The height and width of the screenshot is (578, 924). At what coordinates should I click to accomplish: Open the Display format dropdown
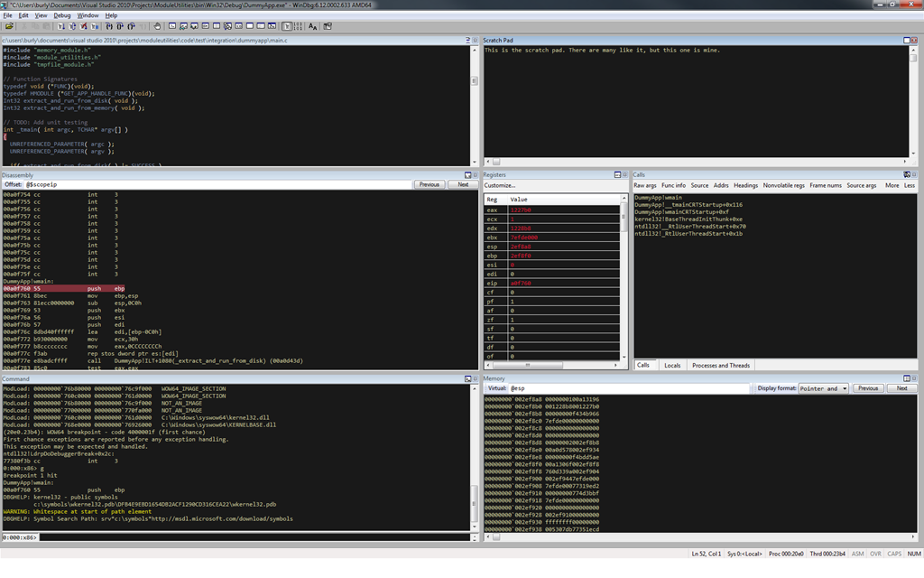(x=823, y=388)
